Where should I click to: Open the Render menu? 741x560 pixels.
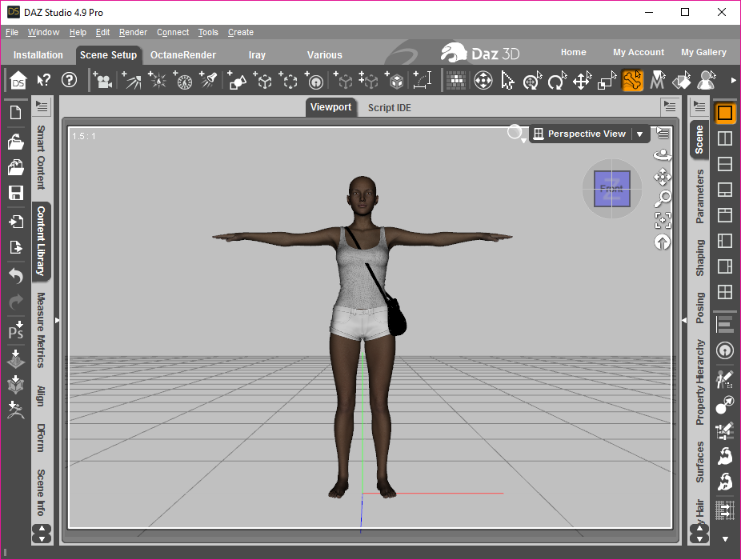(133, 33)
